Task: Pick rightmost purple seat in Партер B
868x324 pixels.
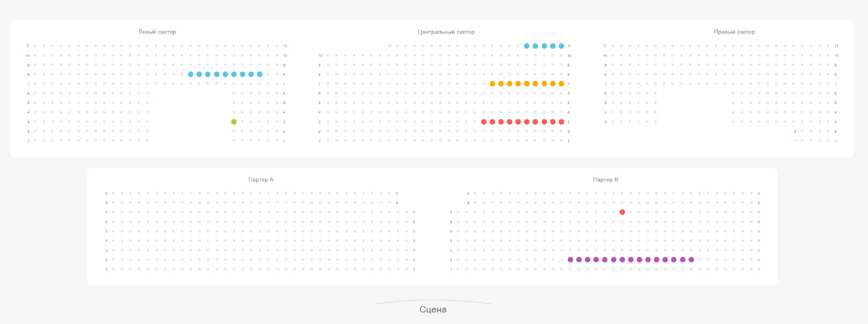Action: pyautogui.click(x=691, y=260)
